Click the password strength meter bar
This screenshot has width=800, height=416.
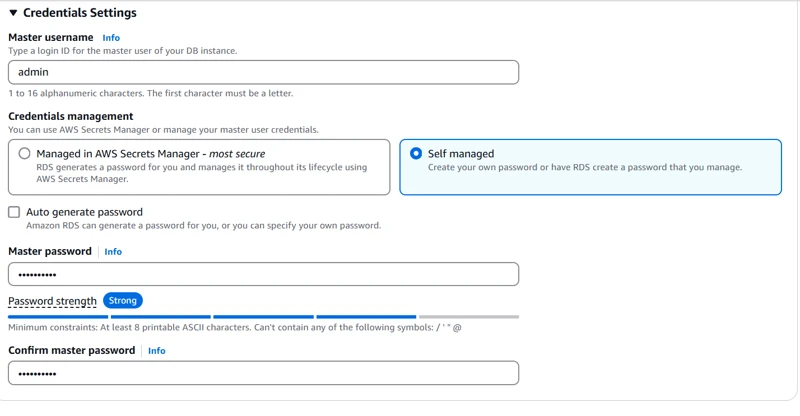(263, 317)
